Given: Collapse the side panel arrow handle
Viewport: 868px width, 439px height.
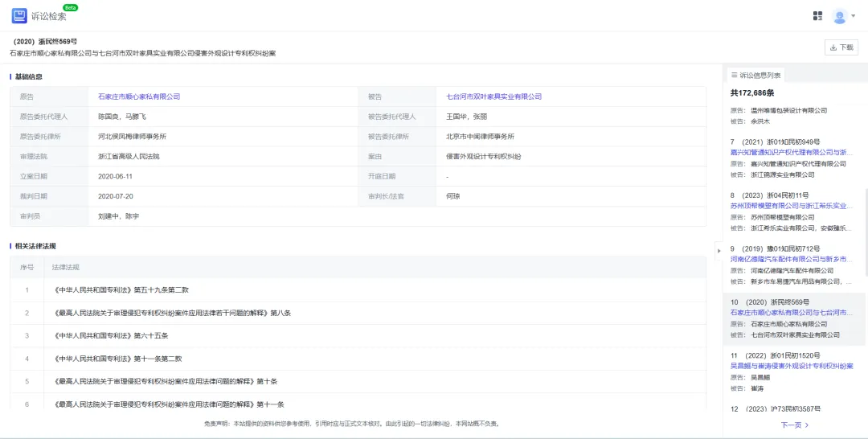Looking at the screenshot, I should coord(719,251).
